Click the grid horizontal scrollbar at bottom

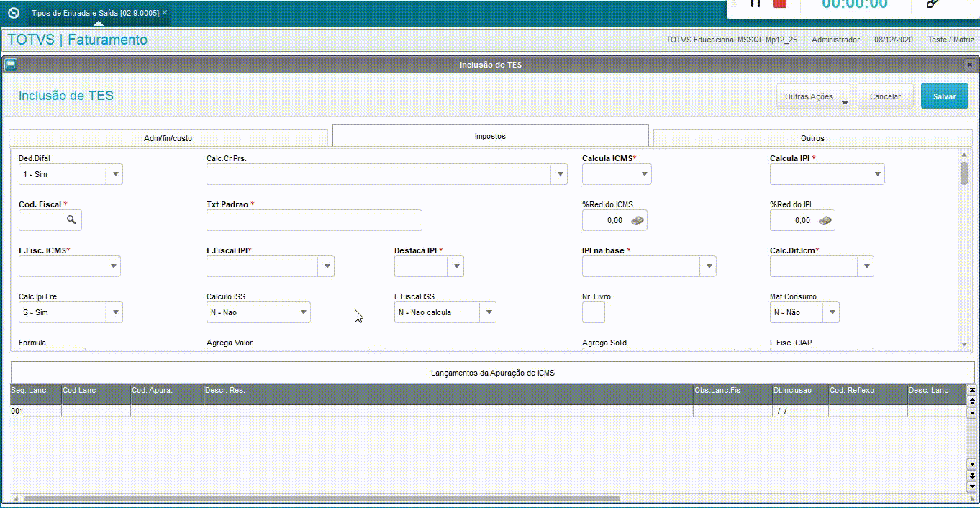coord(322,498)
